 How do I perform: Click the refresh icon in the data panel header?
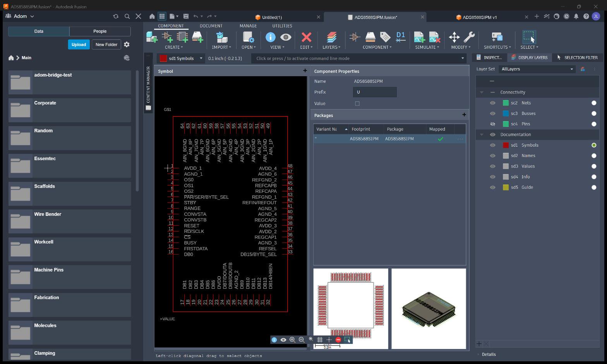[x=115, y=16]
